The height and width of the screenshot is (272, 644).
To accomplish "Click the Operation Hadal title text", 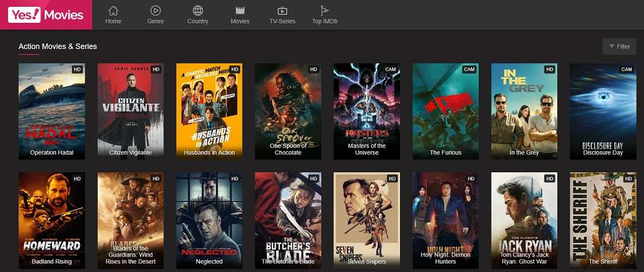I will [52, 152].
